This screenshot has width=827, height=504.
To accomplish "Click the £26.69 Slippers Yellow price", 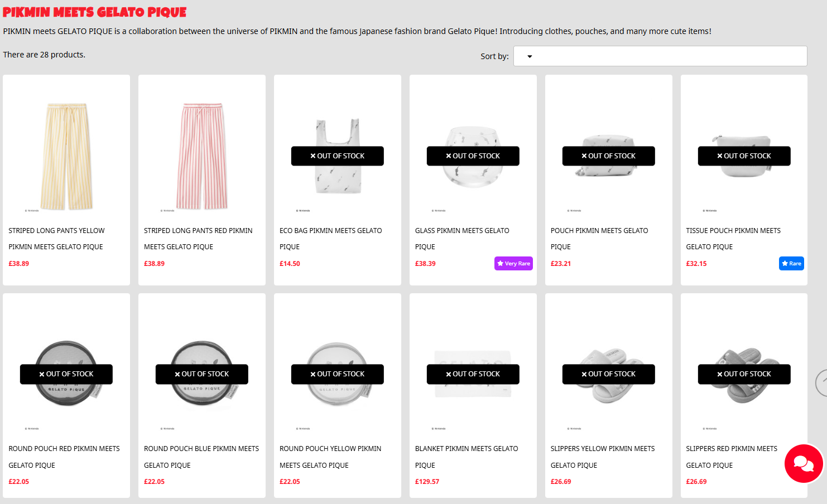I will coord(561,482).
